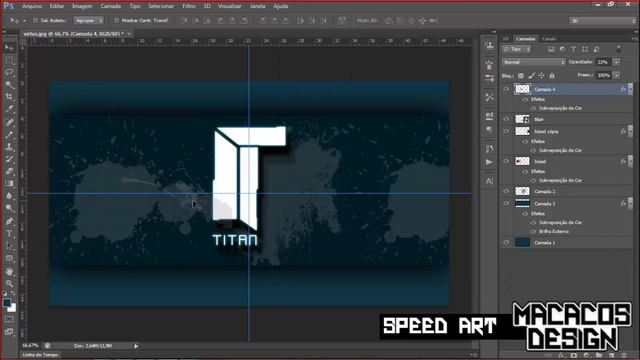Toggle Camada 4 Efeitos visibility eye
The height and width of the screenshot is (360, 640).
526,99
